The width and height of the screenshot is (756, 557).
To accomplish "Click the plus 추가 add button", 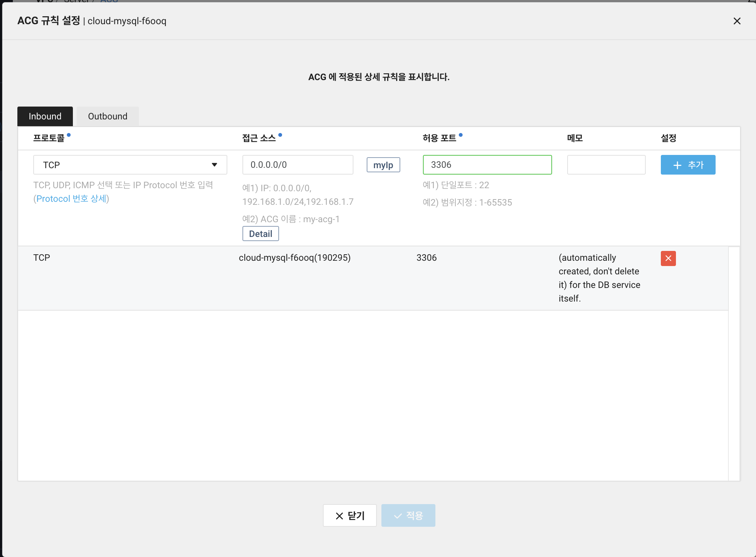I will coord(688,165).
